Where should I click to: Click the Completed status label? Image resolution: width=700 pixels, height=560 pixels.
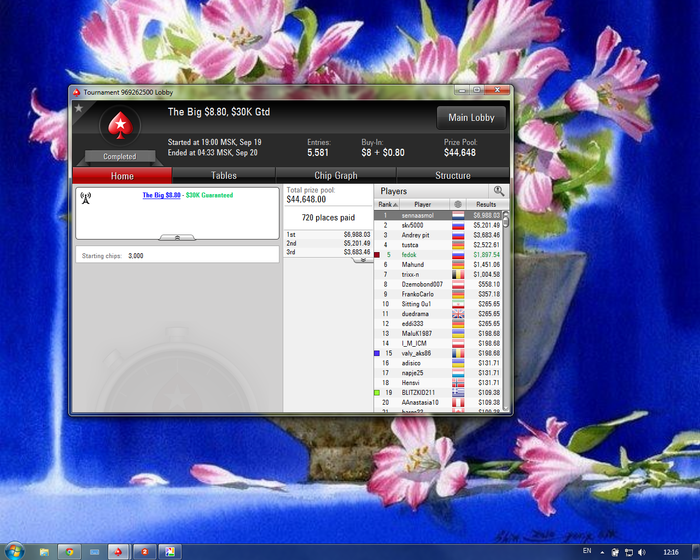[120, 156]
